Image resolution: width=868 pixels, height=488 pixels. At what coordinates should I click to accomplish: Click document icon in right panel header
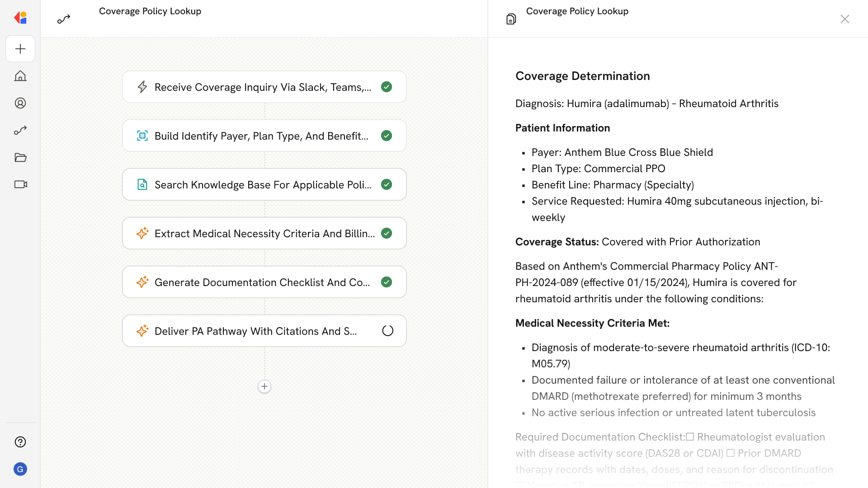coord(511,19)
